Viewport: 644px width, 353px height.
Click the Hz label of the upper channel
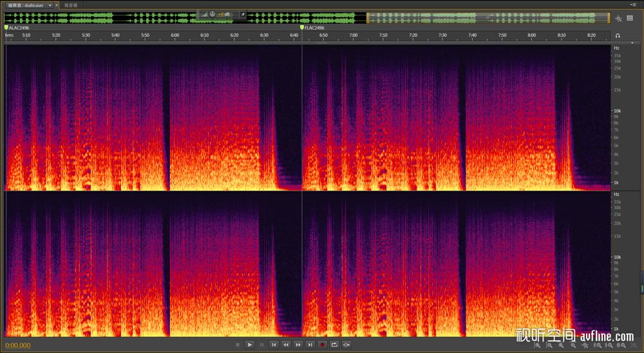616,48
